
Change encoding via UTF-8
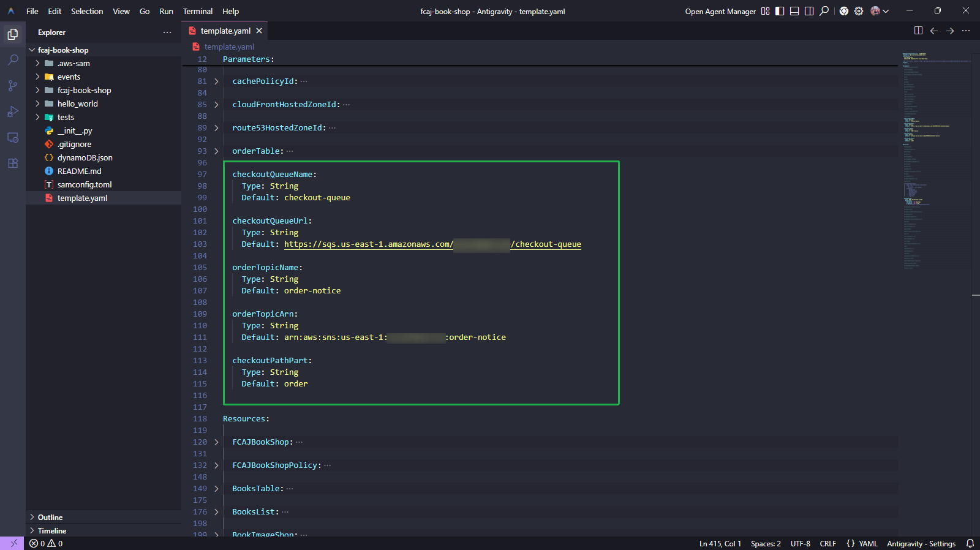[x=800, y=543]
